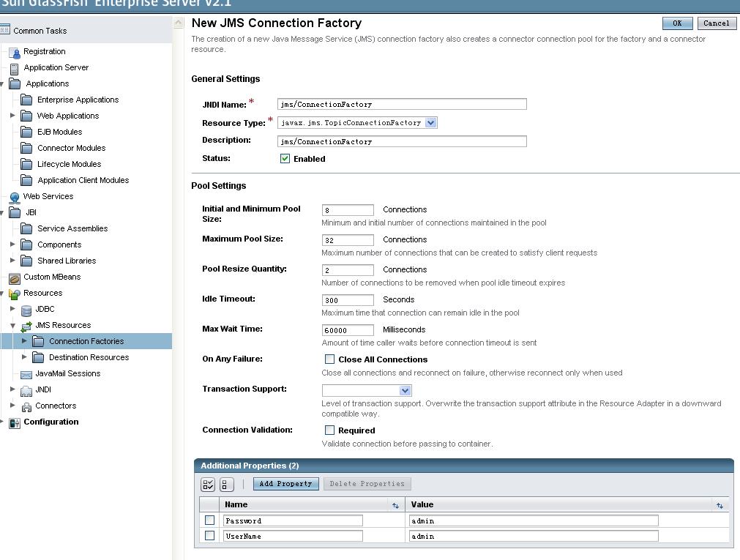Click the Web Applications folder icon

26,116
